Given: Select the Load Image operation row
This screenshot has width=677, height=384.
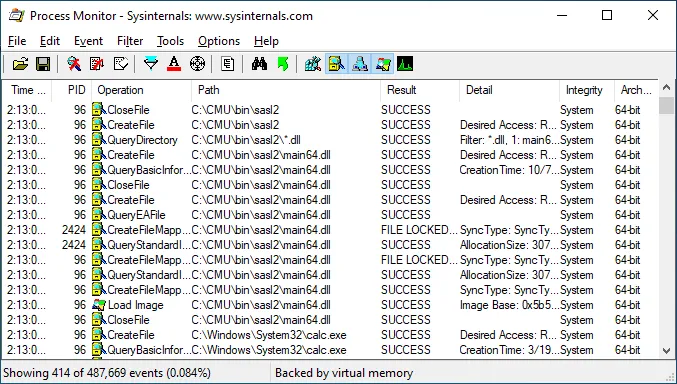Looking at the screenshot, I should 330,305.
